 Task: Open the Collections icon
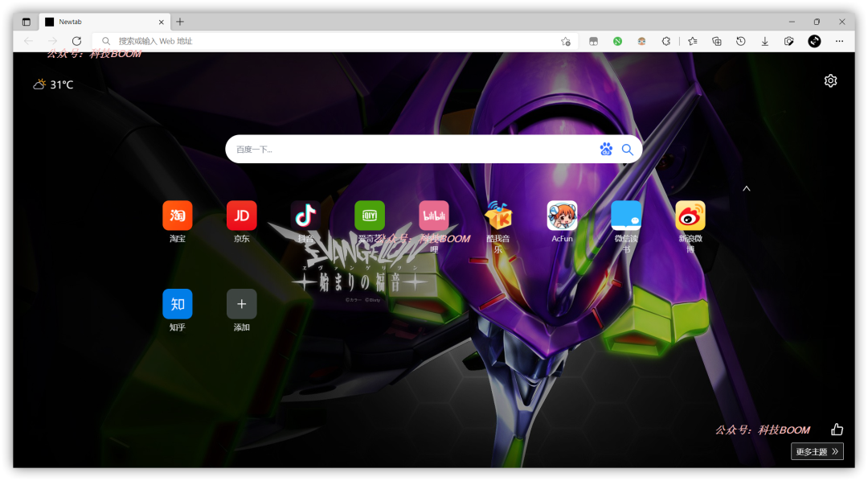pyautogui.click(x=716, y=41)
